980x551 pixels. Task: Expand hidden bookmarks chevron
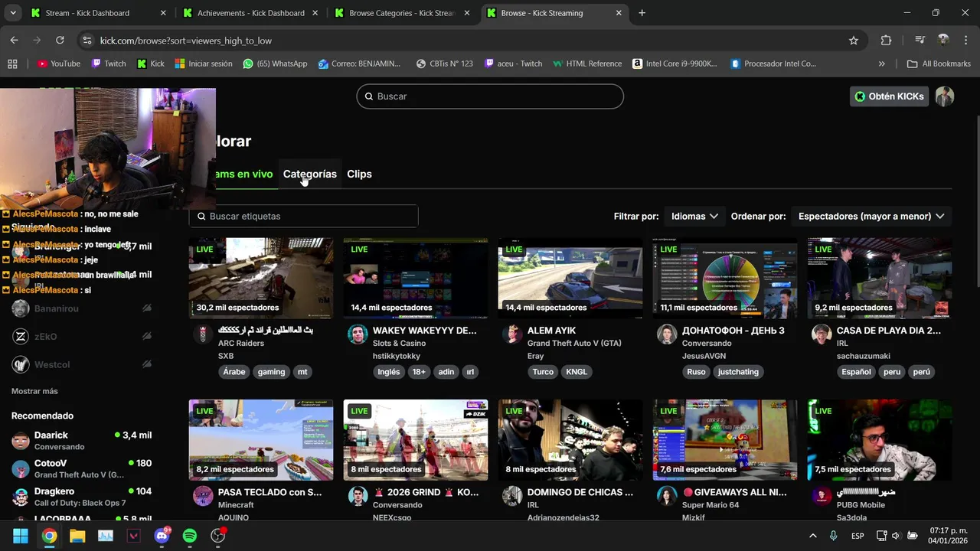[x=882, y=64]
